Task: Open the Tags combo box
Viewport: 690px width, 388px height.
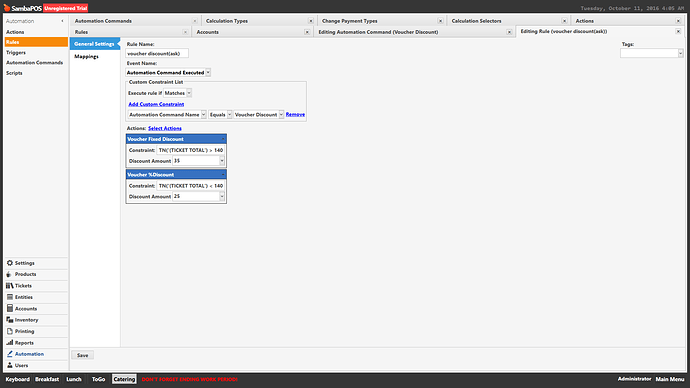Action: click(651, 53)
